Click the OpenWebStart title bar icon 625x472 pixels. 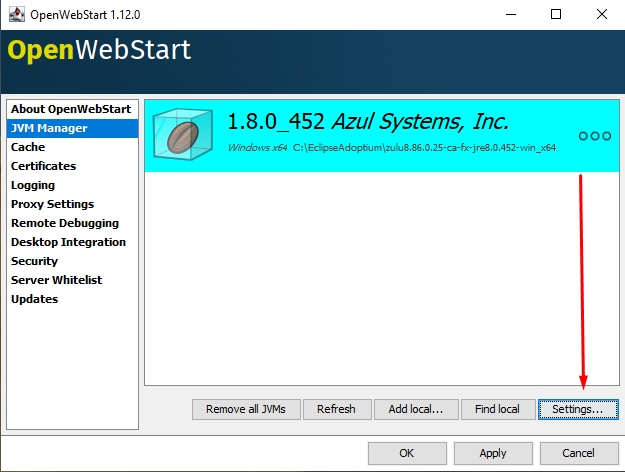click(x=14, y=14)
